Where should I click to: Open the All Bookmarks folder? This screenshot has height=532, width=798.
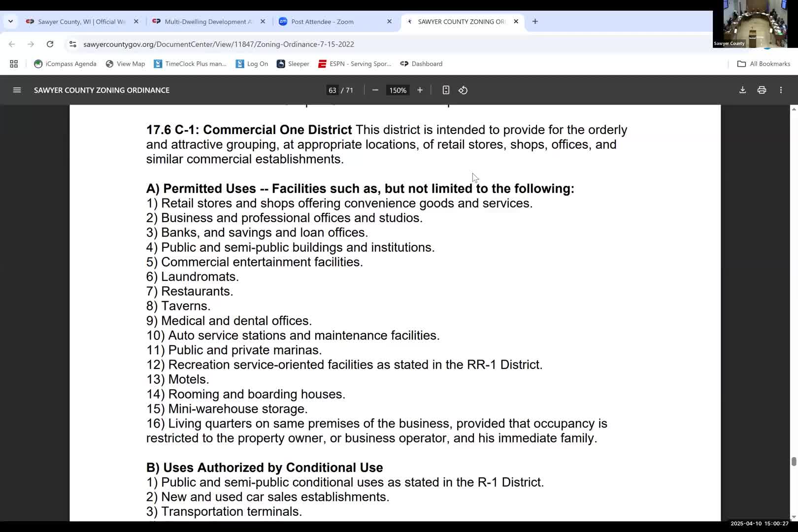(764, 64)
